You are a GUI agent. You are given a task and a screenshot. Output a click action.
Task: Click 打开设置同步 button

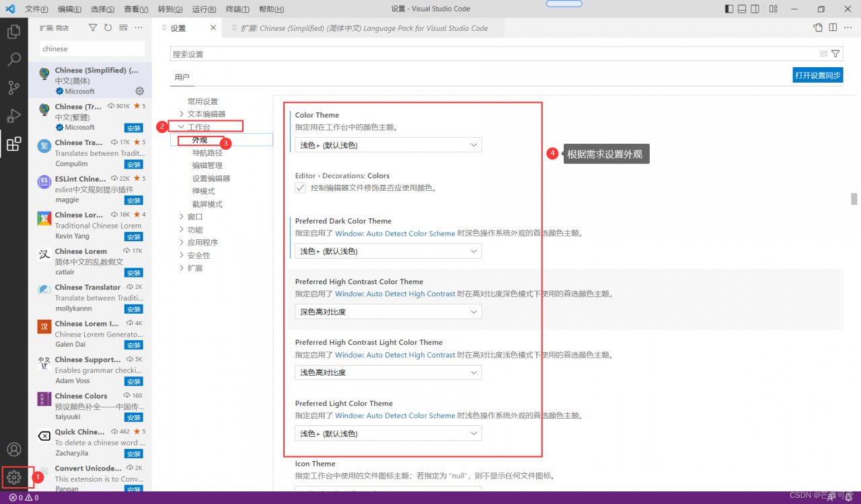tap(818, 75)
